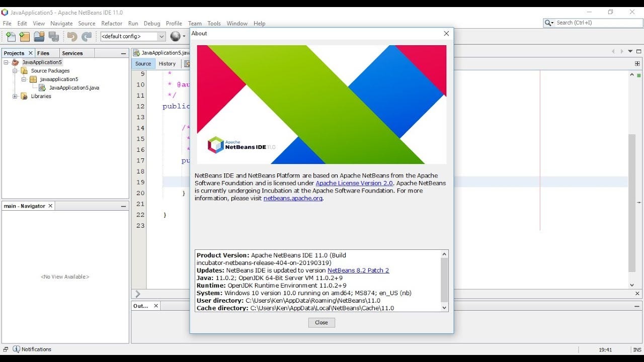Click the Undo arrow toolbar icon

click(x=72, y=36)
